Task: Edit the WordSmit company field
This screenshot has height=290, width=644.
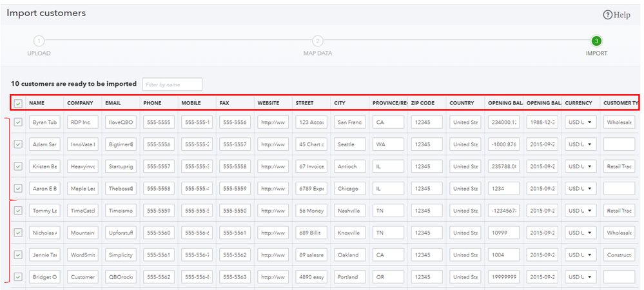Action: [83, 255]
